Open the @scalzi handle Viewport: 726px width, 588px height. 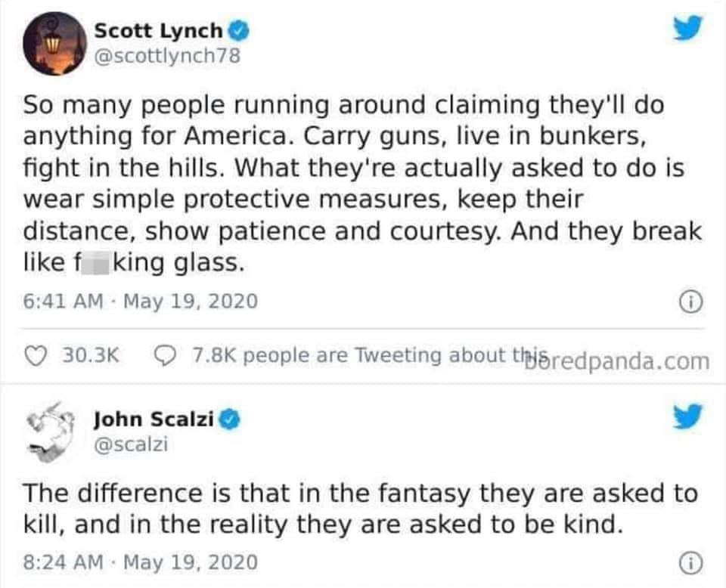[x=129, y=444]
